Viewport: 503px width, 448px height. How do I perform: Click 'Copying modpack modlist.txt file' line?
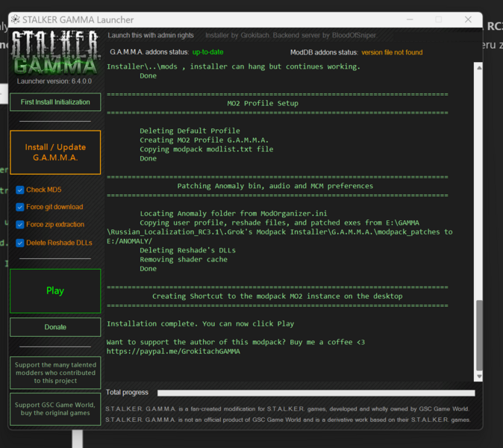coord(207,149)
